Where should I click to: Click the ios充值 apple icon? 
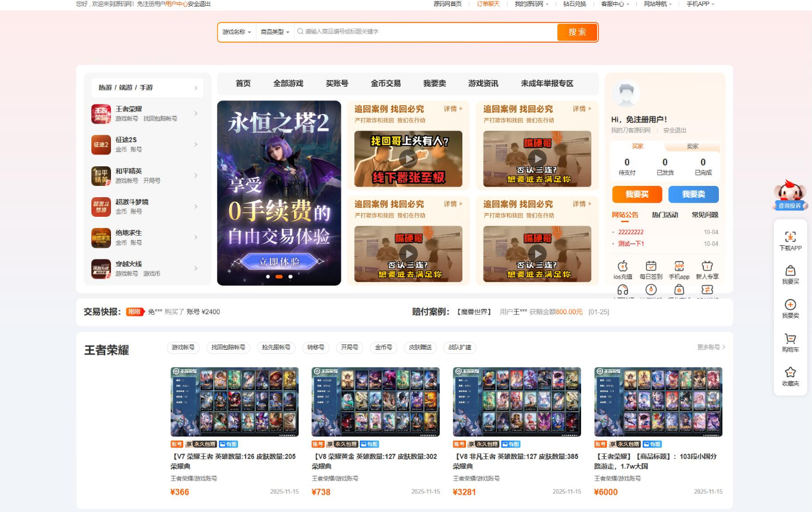coord(623,266)
